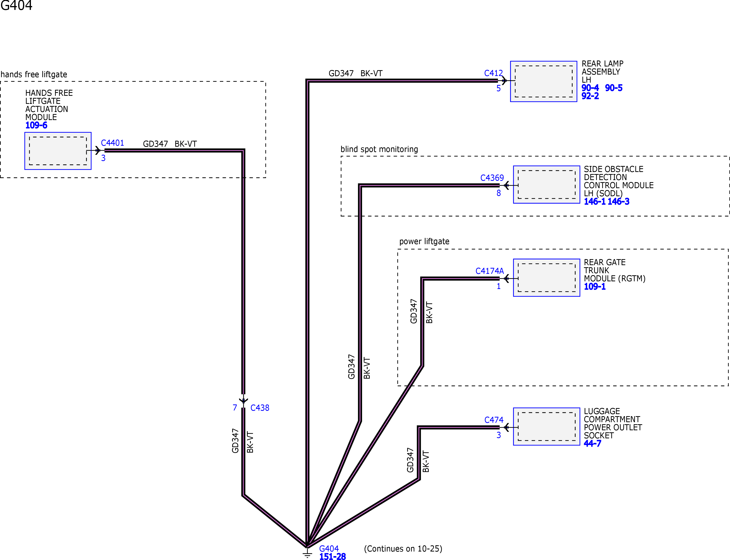Image resolution: width=730 pixels, height=560 pixels.
Task: Select the Hands Free Liftgate Actuation Module box
Action: 58,151
